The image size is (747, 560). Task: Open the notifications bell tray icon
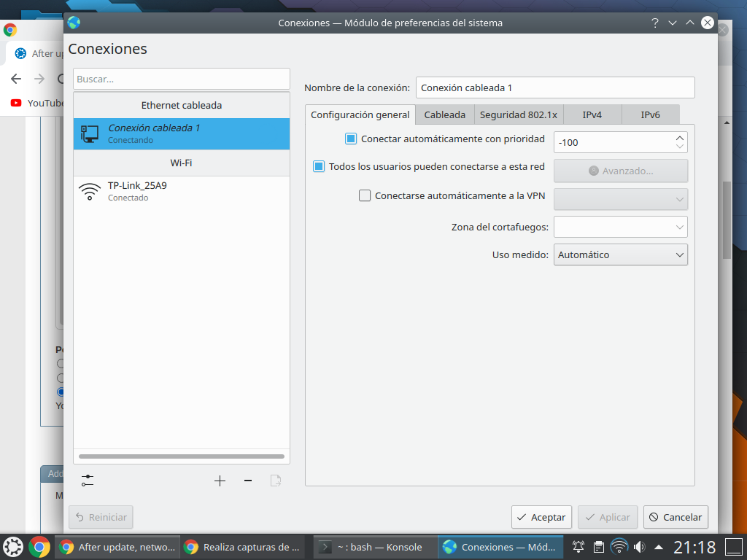point(578,546)
